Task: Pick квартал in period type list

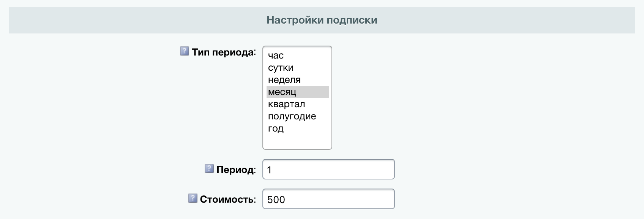Action: point(297,104)
